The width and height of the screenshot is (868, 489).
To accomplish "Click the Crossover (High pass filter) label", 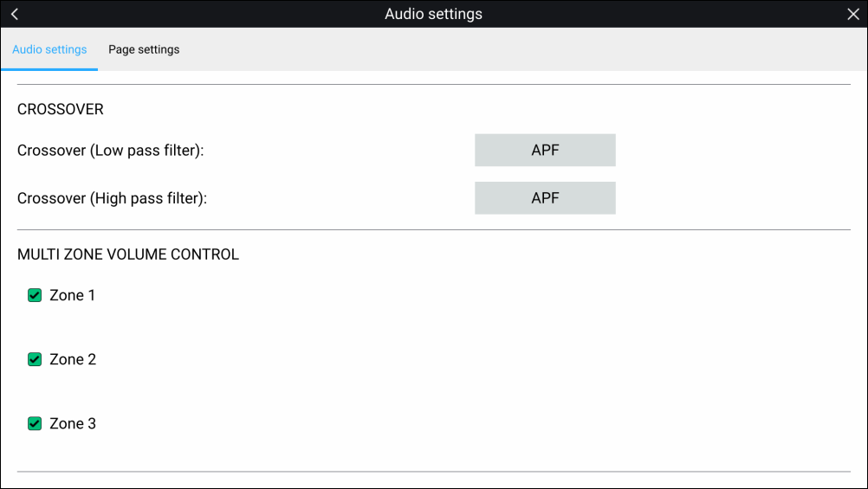I will [112, 198].
